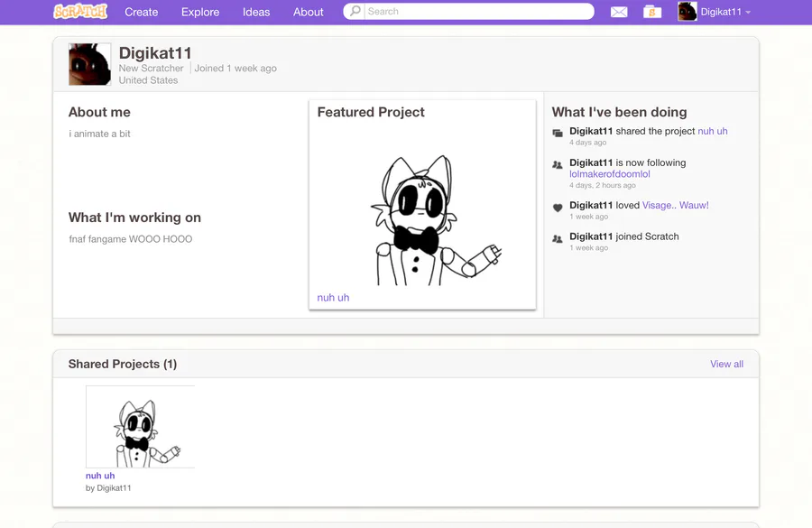The height and width of the screenshot is (528, 812).
Task: Click the shared project nuh uh thumbnail
Action: [140, 427]
